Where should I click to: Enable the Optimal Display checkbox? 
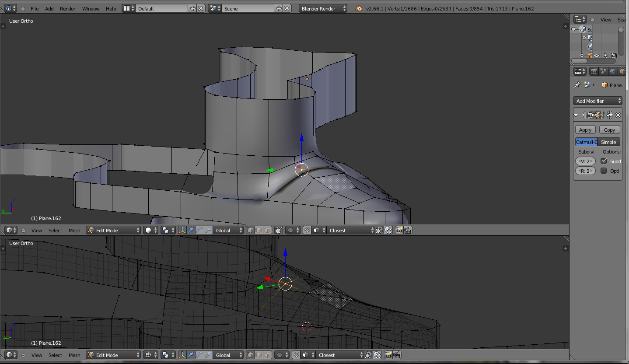tap(604, 171)
